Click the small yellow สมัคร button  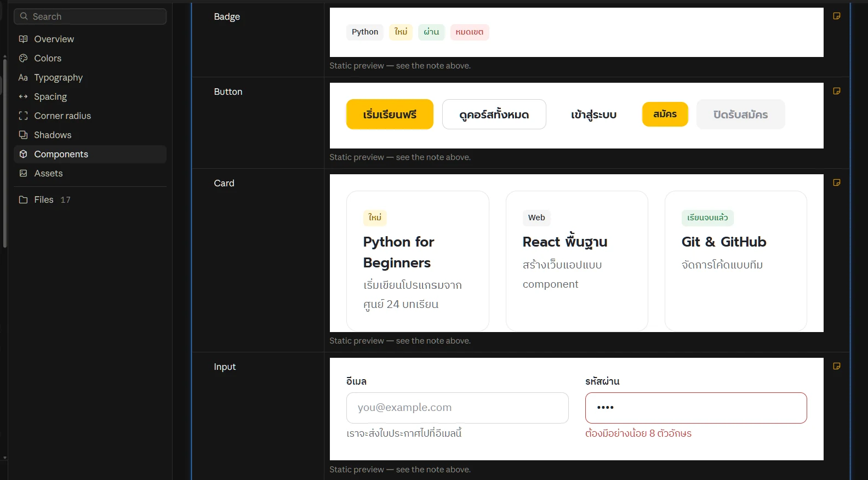click(x=665, y=114)
